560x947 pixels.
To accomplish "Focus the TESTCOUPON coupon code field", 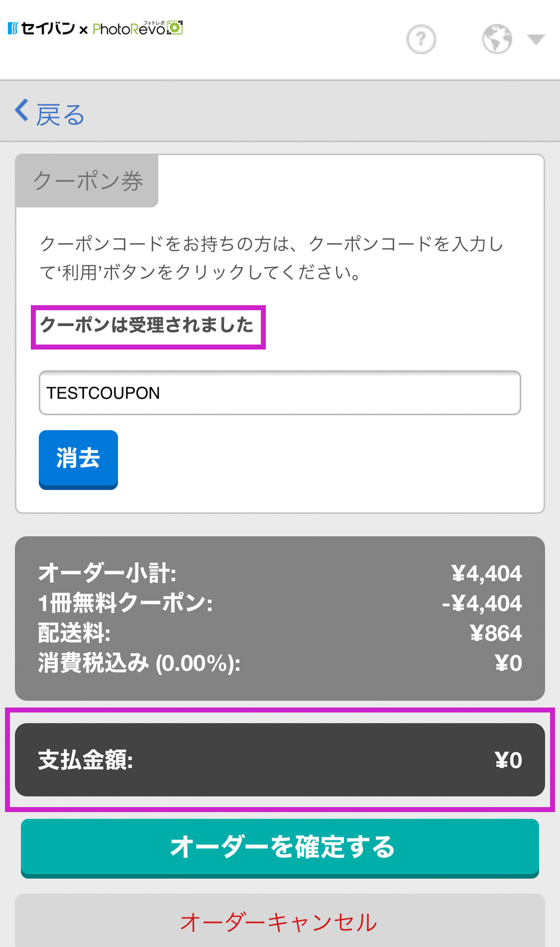I will [x=280, y=393].
